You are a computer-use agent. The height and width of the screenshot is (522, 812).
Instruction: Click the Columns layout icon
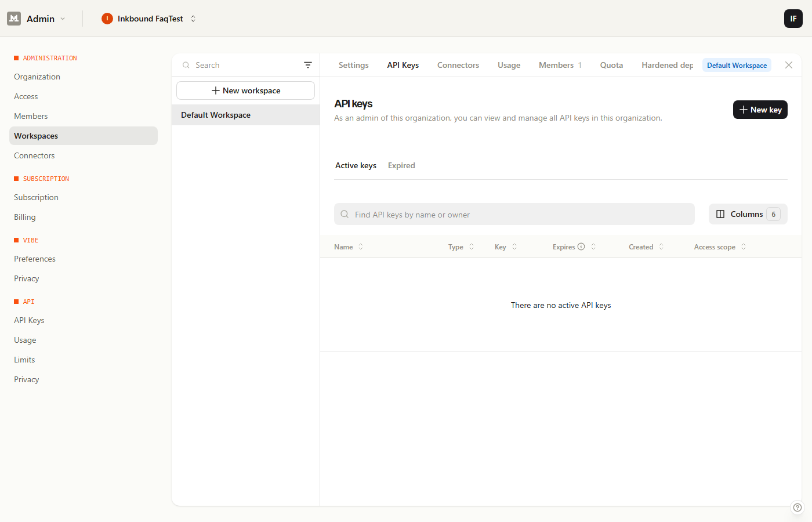click(720, 214)
